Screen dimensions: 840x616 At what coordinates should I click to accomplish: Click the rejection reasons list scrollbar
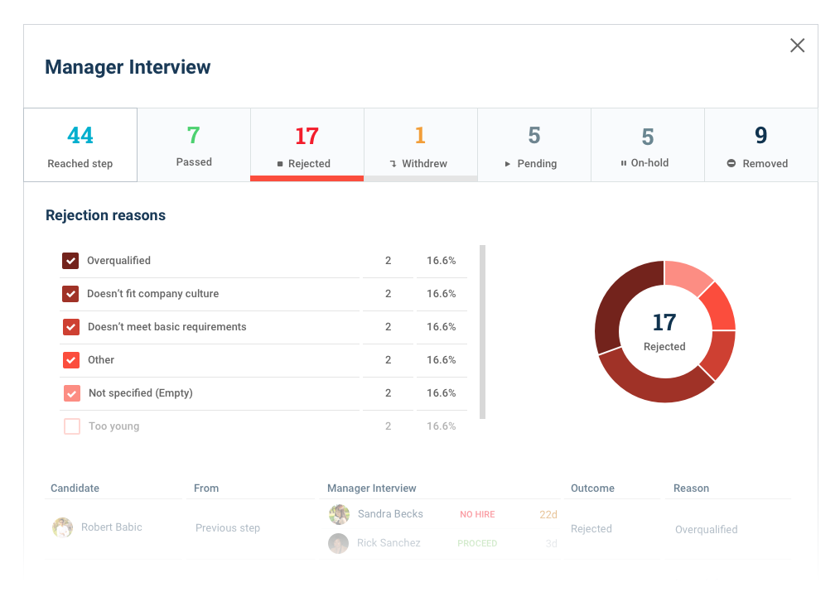click(x=483, y=331)
